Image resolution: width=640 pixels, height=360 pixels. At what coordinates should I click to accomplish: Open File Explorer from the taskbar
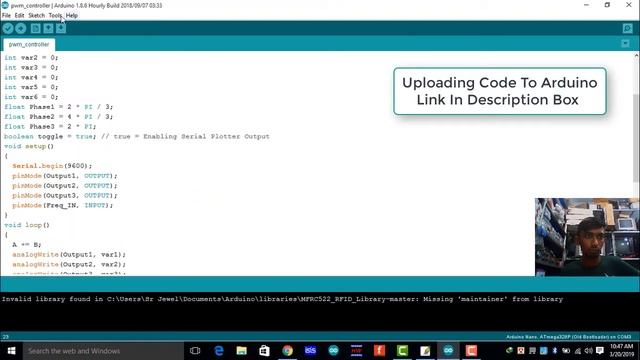(242, 351)
